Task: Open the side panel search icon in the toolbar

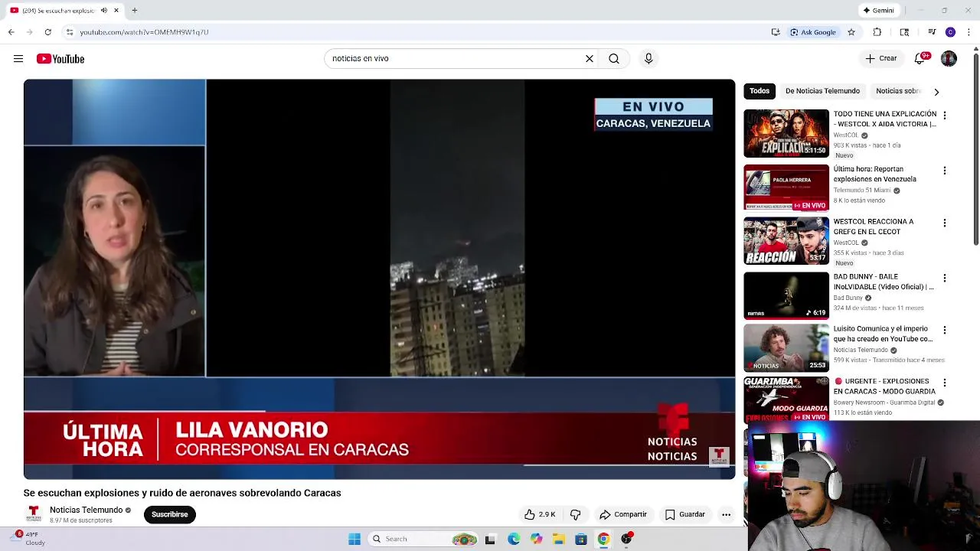Action: tap(904, 32)
